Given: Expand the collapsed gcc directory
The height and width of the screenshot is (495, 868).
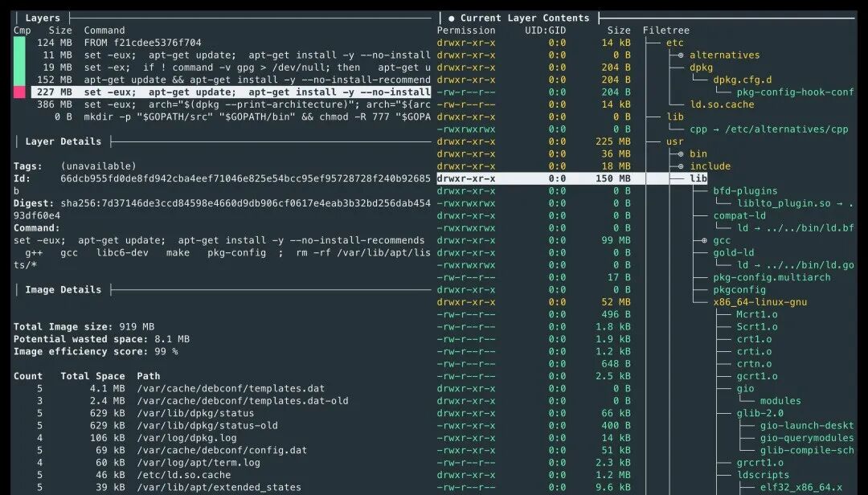Looking at the screenshot, I should pyautogui.click(x=703, y=240).
